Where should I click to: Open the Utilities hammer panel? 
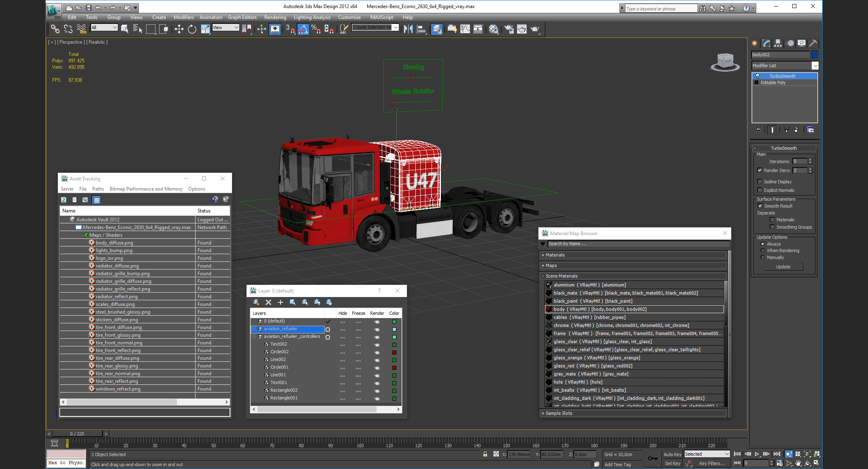click(x=813, y=43)
